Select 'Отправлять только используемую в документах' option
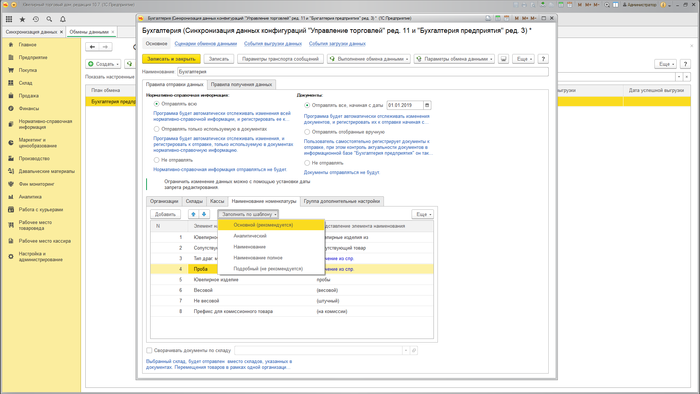This screenshot has width=700, height=394. click(157, 129)
